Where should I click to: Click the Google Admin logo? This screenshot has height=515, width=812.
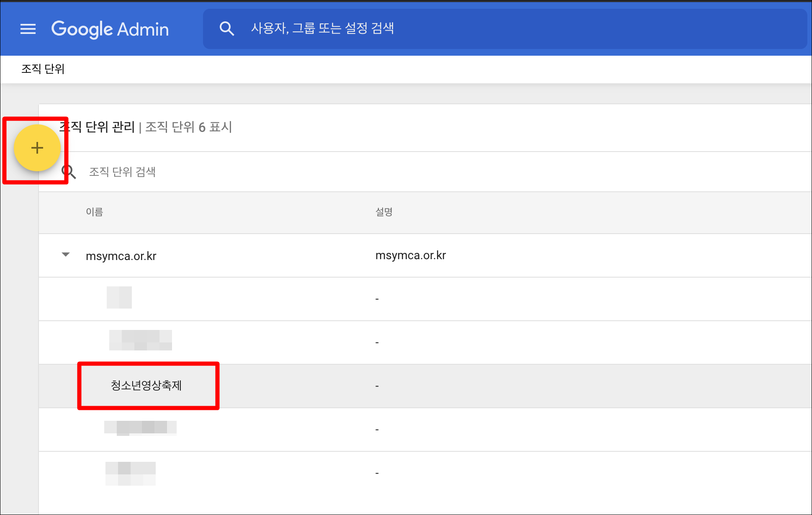pyautogui.click(x=110, y=29)
